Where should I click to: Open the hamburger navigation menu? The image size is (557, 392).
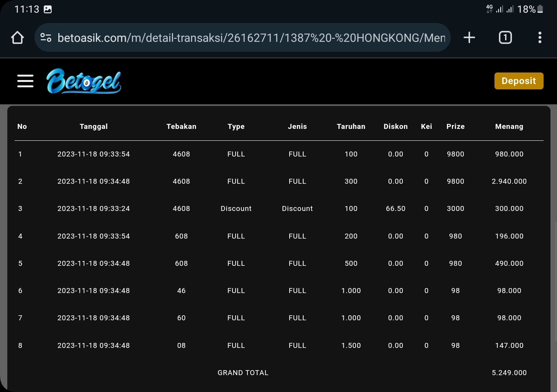[x=25, y=81]
